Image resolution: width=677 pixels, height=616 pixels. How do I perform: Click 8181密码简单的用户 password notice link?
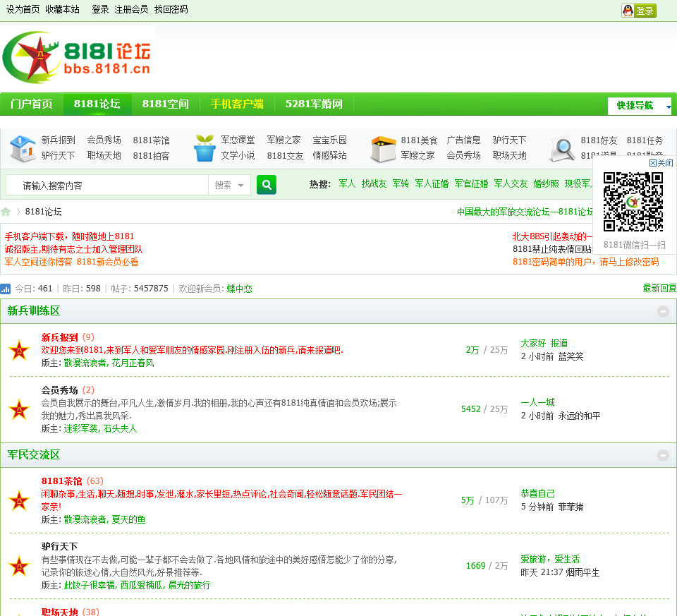click(x=586, y=262)
